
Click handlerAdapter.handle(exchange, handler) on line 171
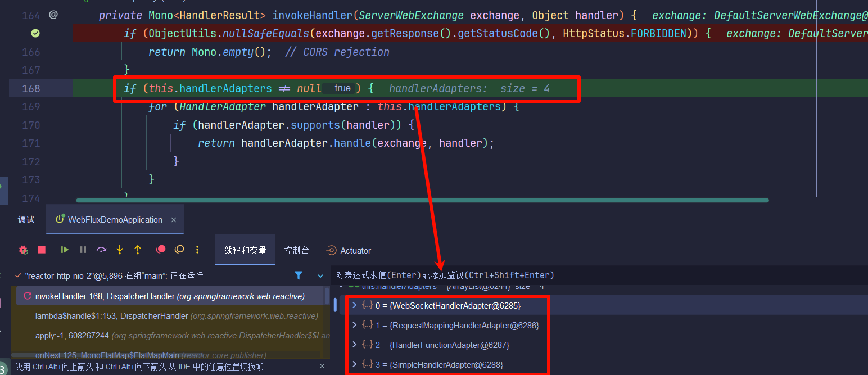click(365, 143)
